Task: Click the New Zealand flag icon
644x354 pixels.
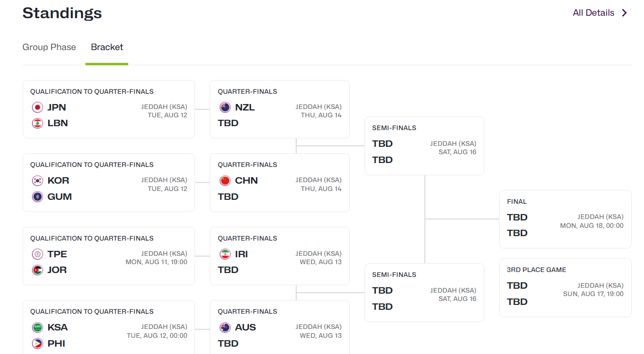Action: pyautogui.click(x=225, y=108)
